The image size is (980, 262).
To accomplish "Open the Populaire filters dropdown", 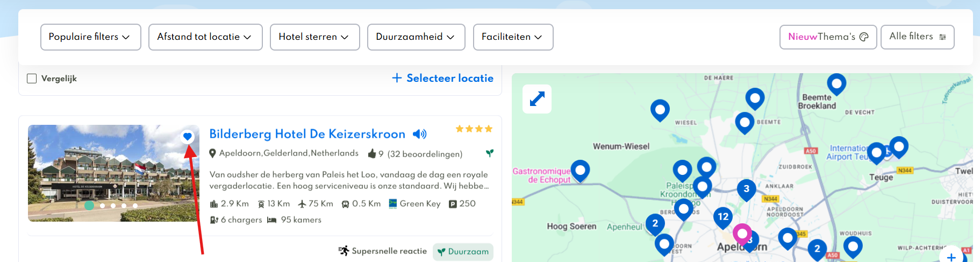I will point(91,37).
